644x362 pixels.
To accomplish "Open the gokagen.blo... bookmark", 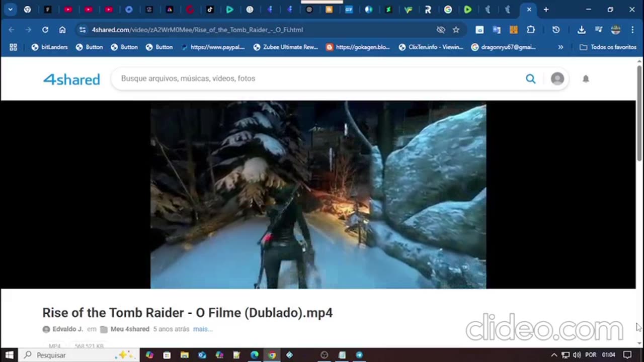I will click(358, 47).
